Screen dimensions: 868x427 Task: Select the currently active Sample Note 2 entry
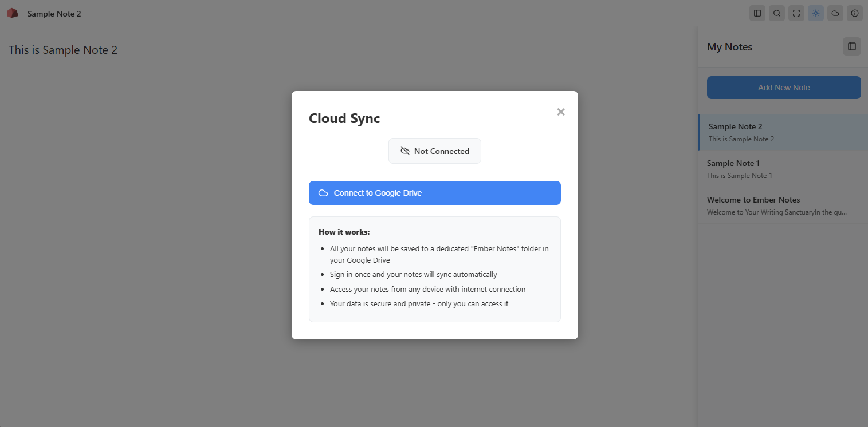point(783,132)
